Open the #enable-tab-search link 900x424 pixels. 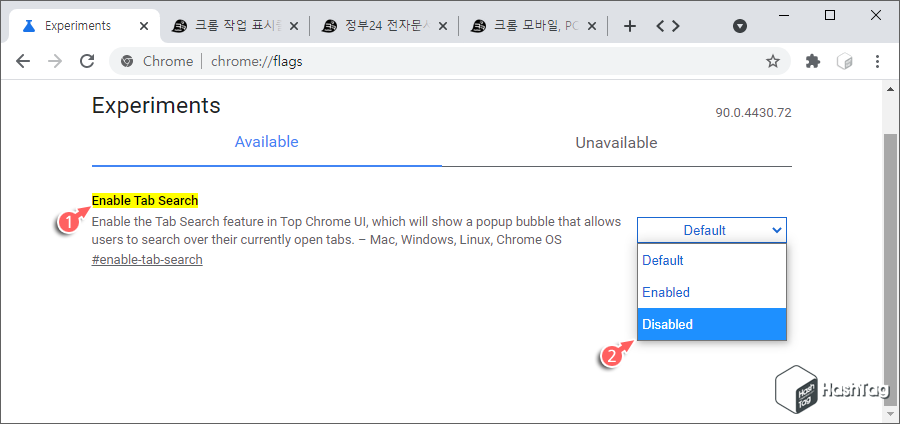(x=147, y=260)
